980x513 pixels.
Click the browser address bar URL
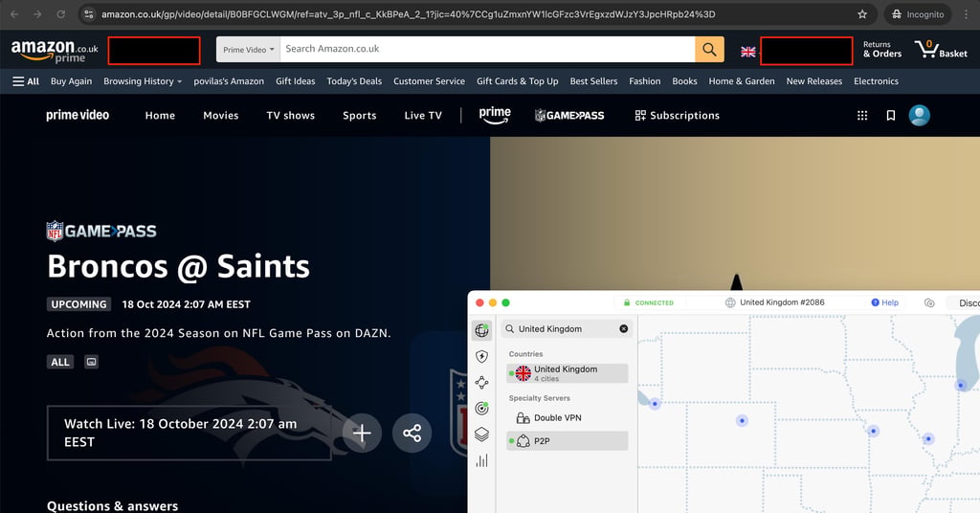(x=408, y=13)
